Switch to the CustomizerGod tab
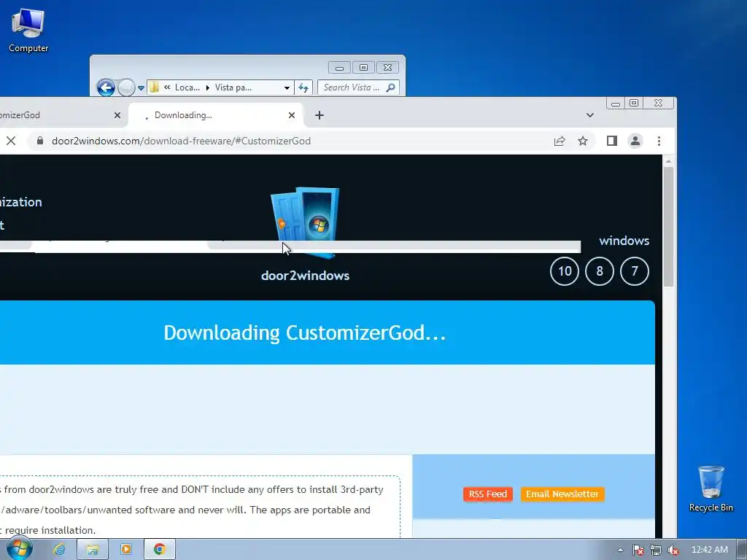 coord(57,115)
